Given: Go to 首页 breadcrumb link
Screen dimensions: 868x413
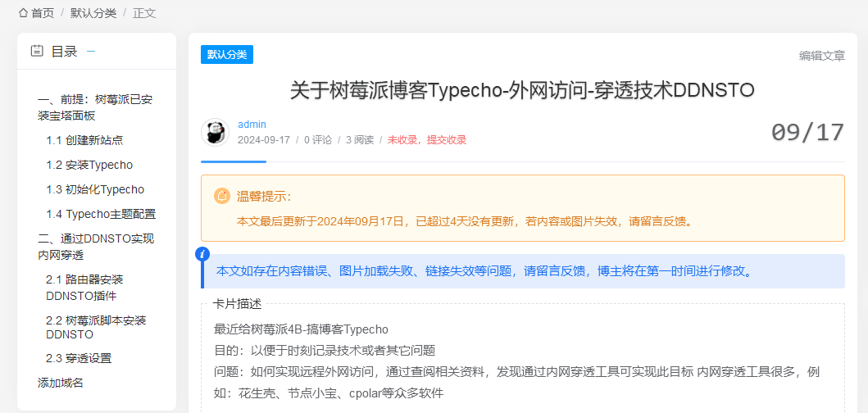Looking at the screenshot, I should click(43, 13).
